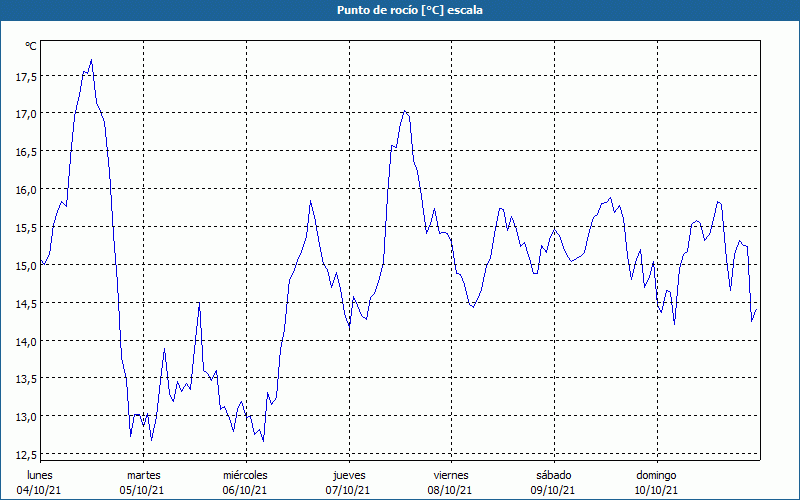Click the date label 09/10/21
Viewport: 800px width, 500px height.
[x=553, y=490]
